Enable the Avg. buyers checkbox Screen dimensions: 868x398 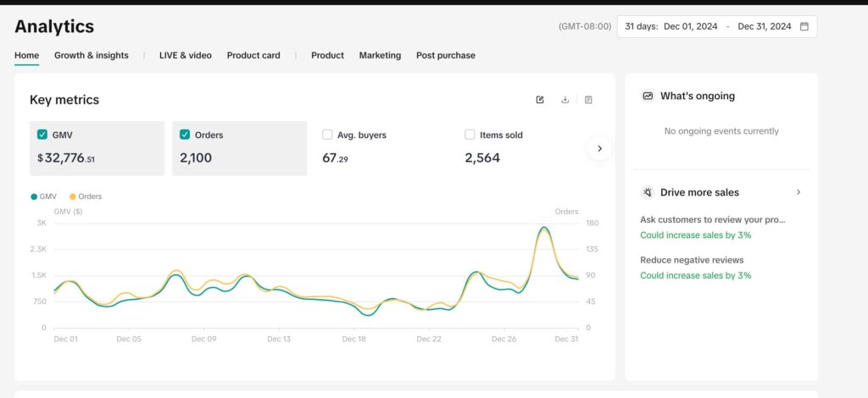[327, 134]
